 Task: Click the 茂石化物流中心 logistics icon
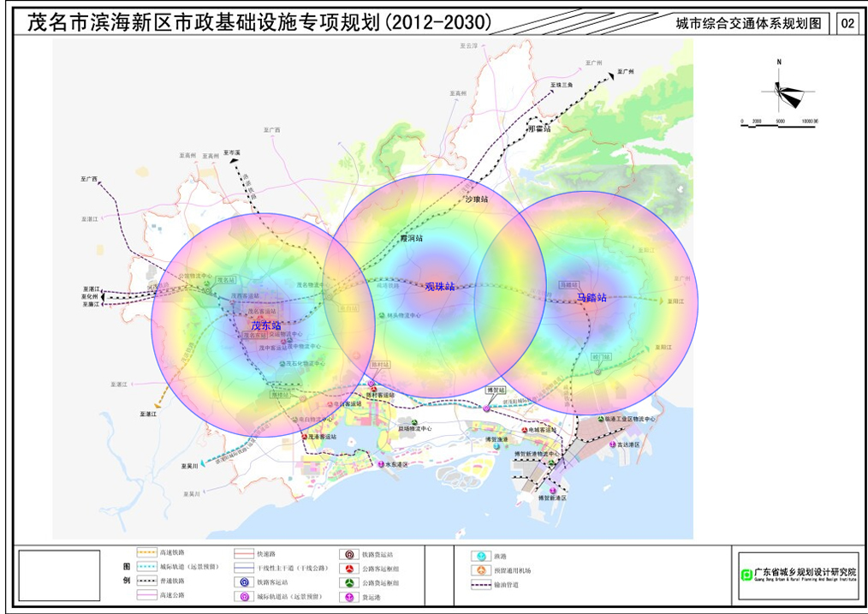283,364
